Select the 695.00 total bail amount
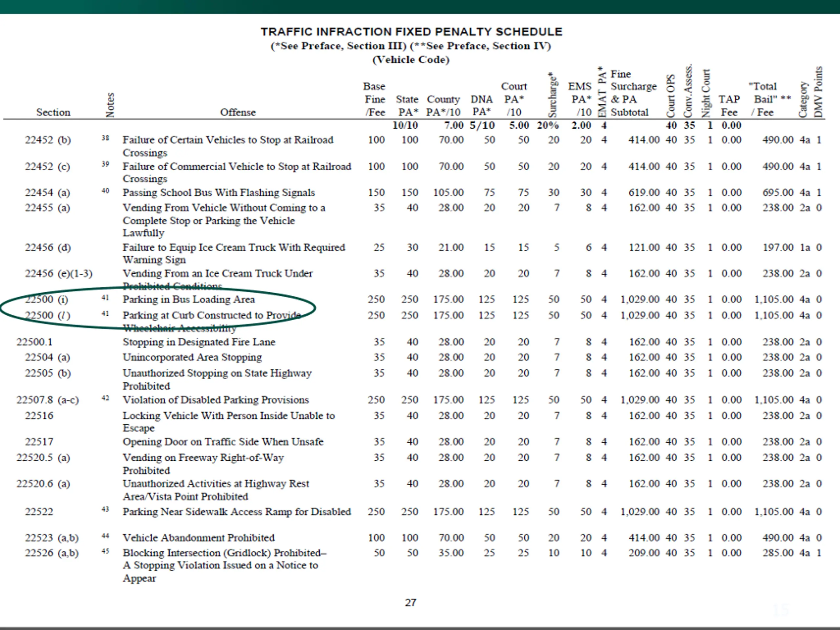Image resolution: width=840 pixels, height=630 pixels. pyautogui.click(x=778, y=193)
